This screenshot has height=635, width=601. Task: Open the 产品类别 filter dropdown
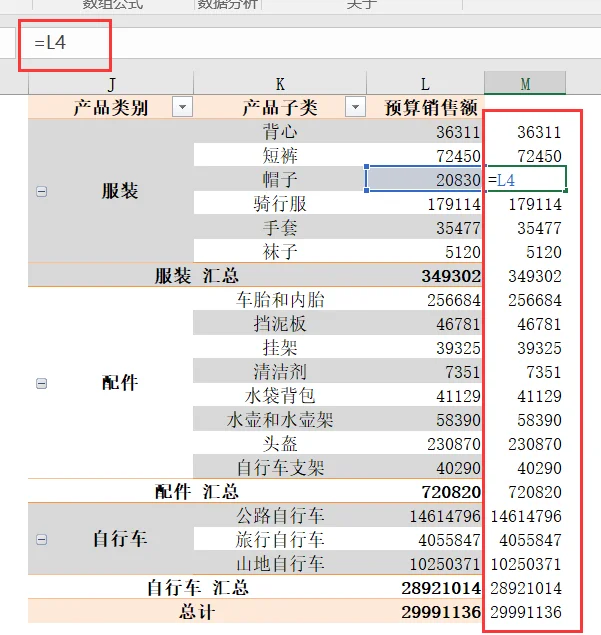coord(182,107)
